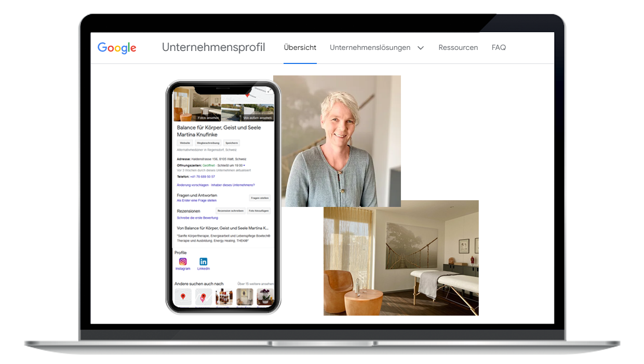Open the second map pin suggestion tile

pyautogui.click(x=203, y=297)
